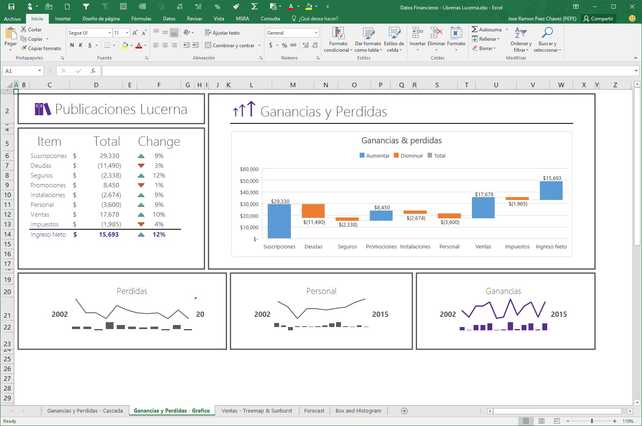Toggle bold (N) formatting
This screenshot has height=426, width=642.
[71, 46]
